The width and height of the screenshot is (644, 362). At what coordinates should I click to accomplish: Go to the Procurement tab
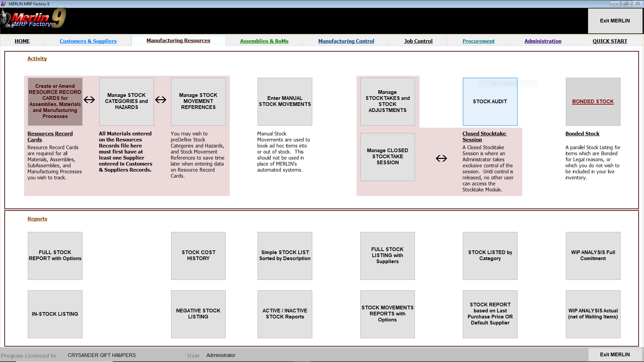pyautogui.click(x=478, y=41)
